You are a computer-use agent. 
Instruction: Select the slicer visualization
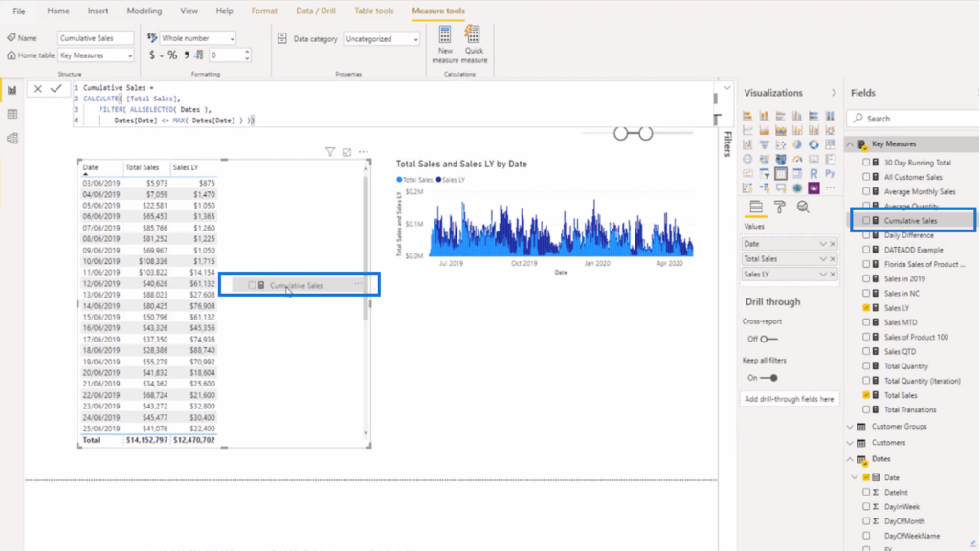click(x=764, y=173)
